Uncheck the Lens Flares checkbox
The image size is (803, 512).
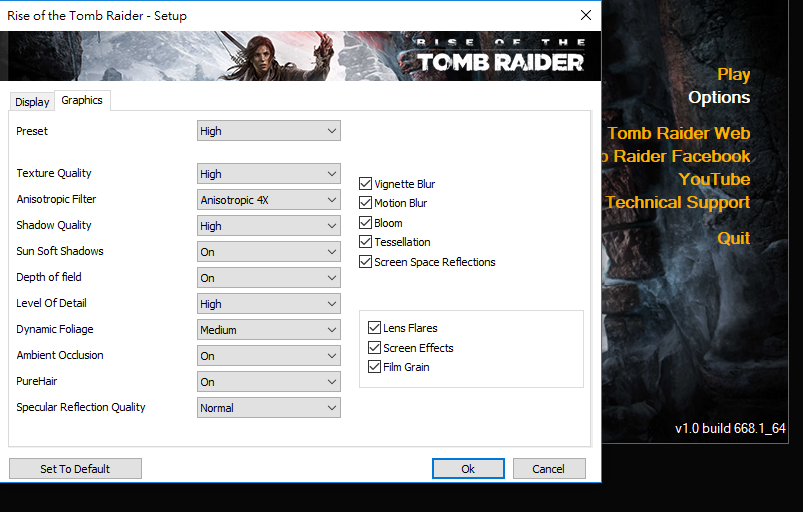[x=374, y=328]
